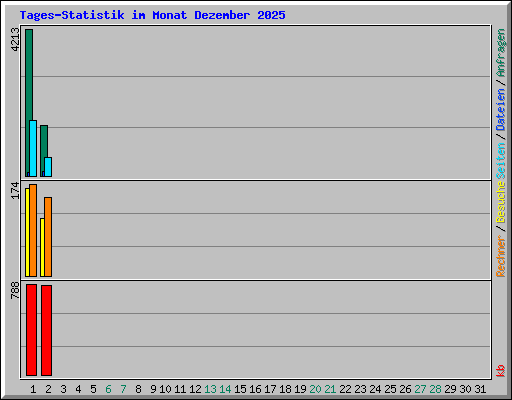
Task: Click the Rechner legend label
Action: (x=500, y=256)
